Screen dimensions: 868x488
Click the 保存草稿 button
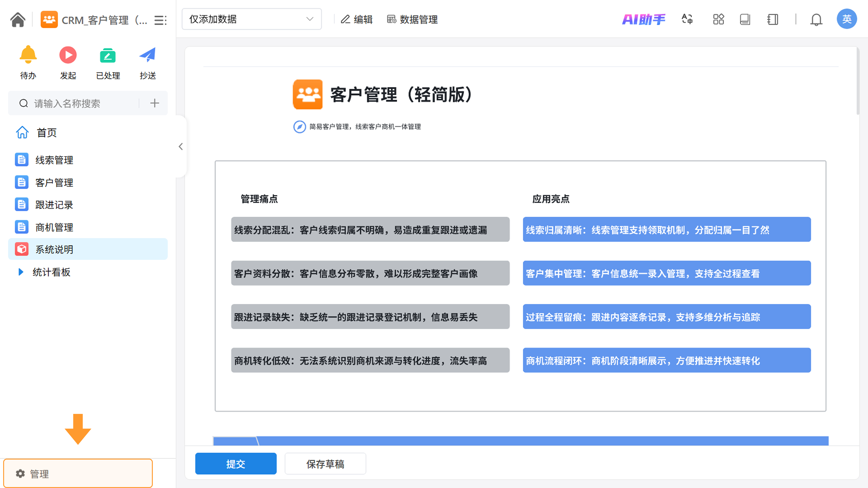click(325, 464)
